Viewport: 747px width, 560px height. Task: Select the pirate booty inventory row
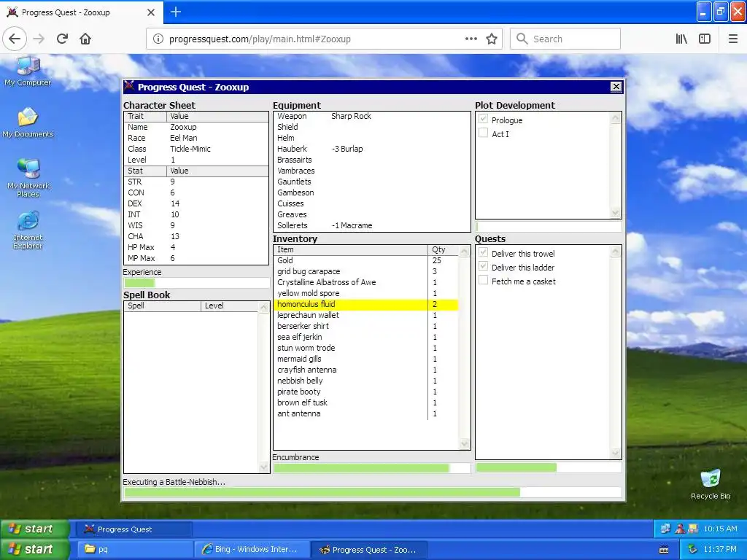[366, 392]
